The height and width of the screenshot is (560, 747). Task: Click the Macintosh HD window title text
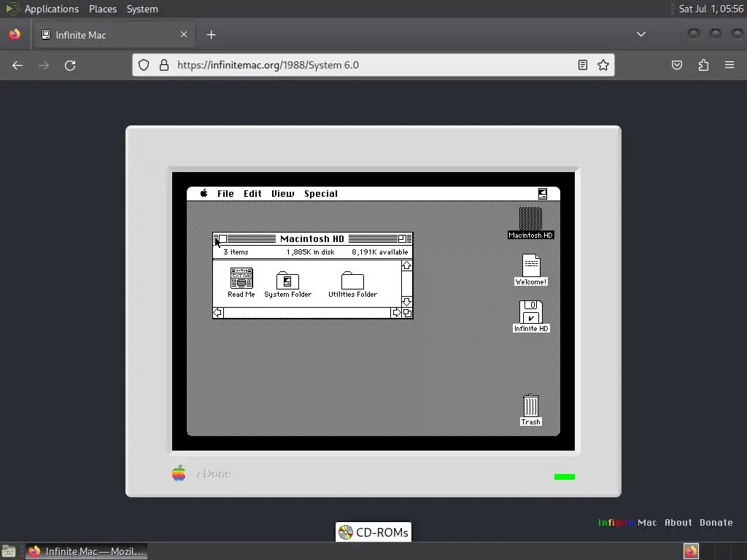pyautogui.click(x=312, y=238)
